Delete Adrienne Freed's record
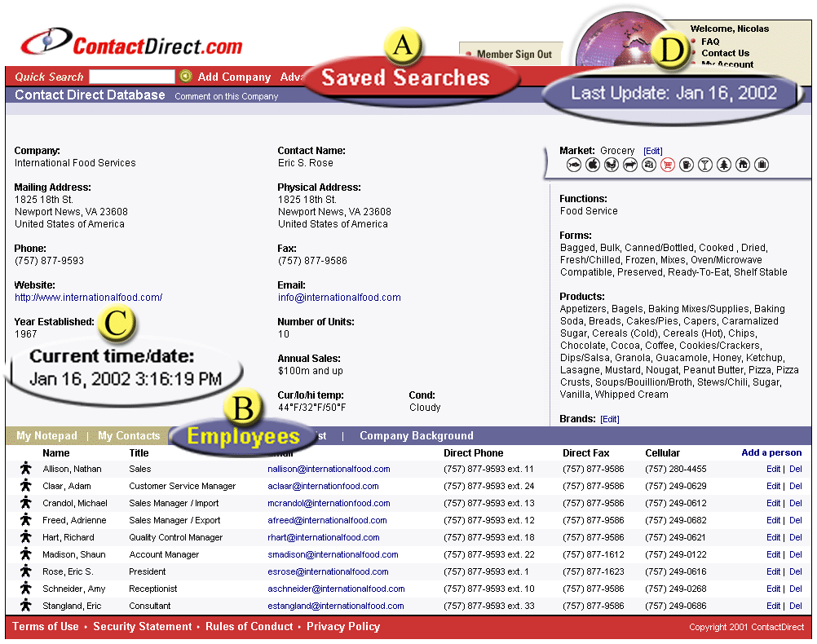 coord(796,521)
